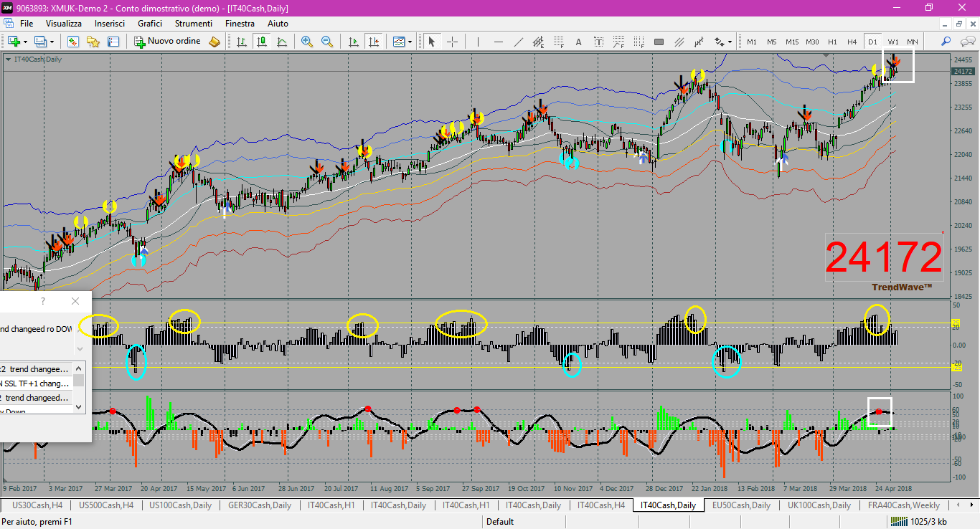This screenshot has width=980, height=529.
Task: Set timeframe to H1
Action: (x=832, y=42)
